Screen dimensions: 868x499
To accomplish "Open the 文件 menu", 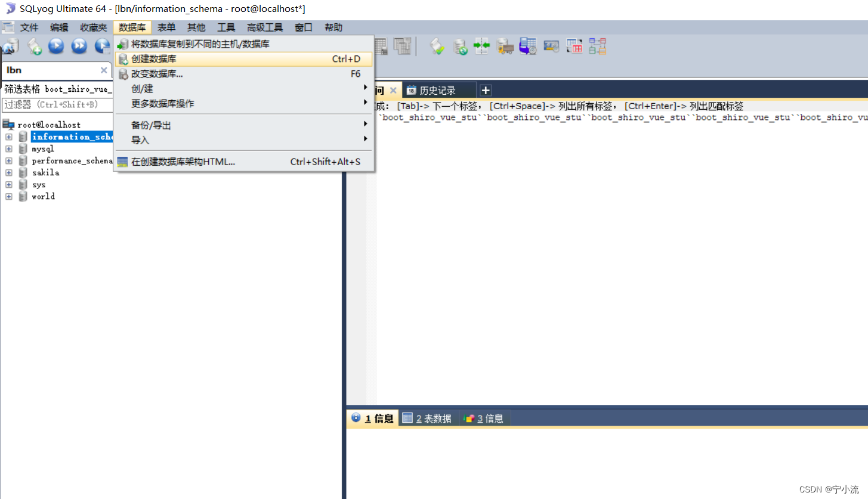I will [29, 27].
